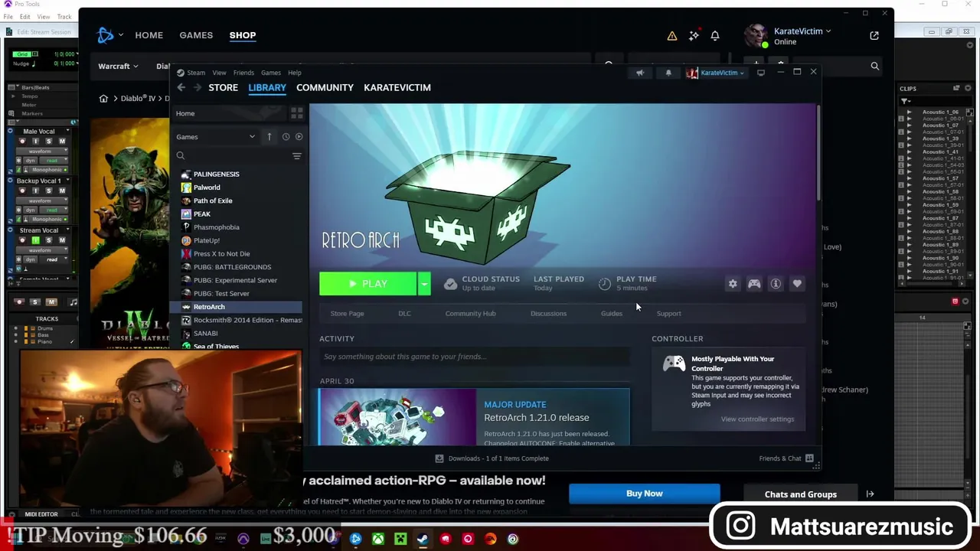This screenshot has width=980, height=551.
Task: Switch Steam library to grid collections view
Action: click(296, 113)
